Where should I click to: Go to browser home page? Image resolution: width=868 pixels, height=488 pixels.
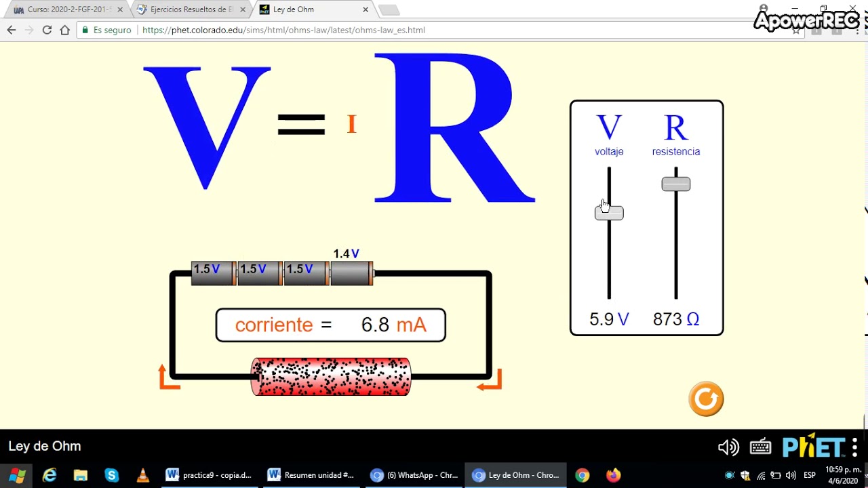65,30
